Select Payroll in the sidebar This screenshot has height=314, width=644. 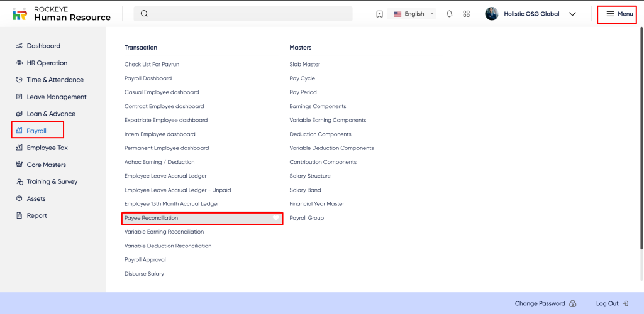click(x=36, y=131)
